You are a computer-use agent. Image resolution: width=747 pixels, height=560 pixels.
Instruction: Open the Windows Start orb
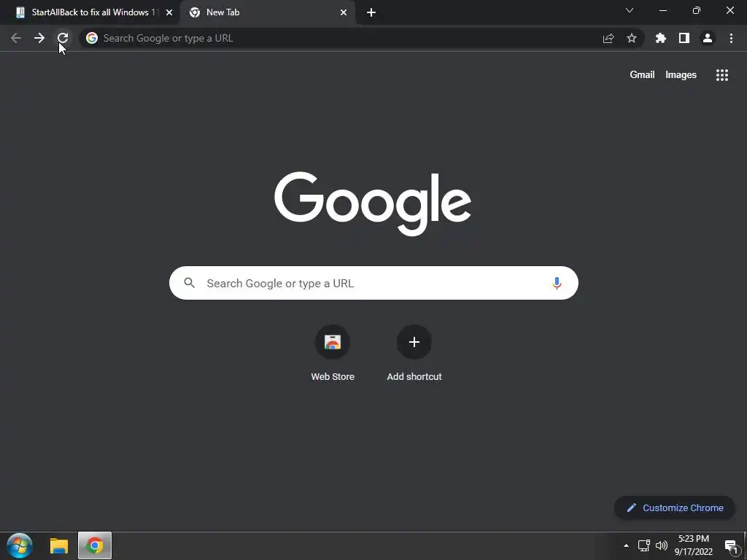coord(20,545)
